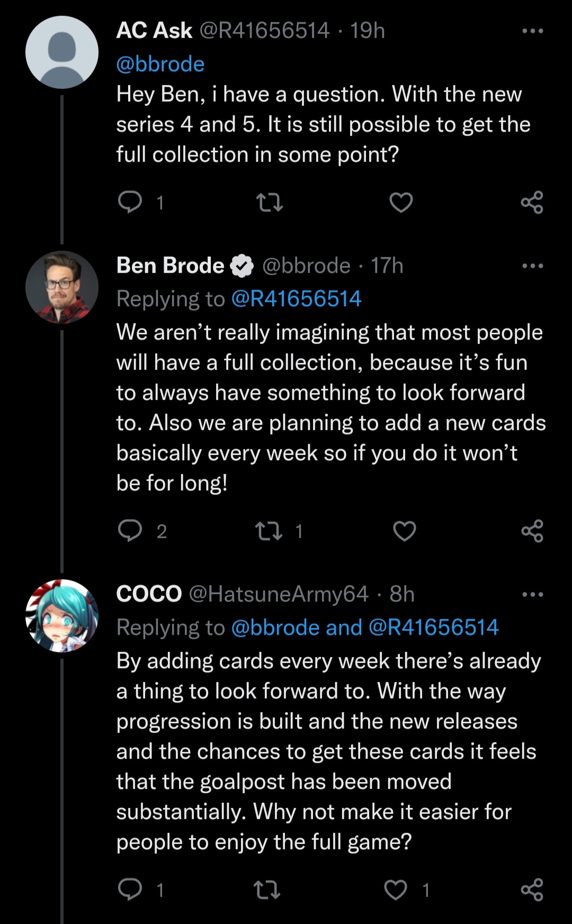Open @R41656514 link in Ben Brode's reply
This screenshot has height=924, width=572.
pos(297,299)
